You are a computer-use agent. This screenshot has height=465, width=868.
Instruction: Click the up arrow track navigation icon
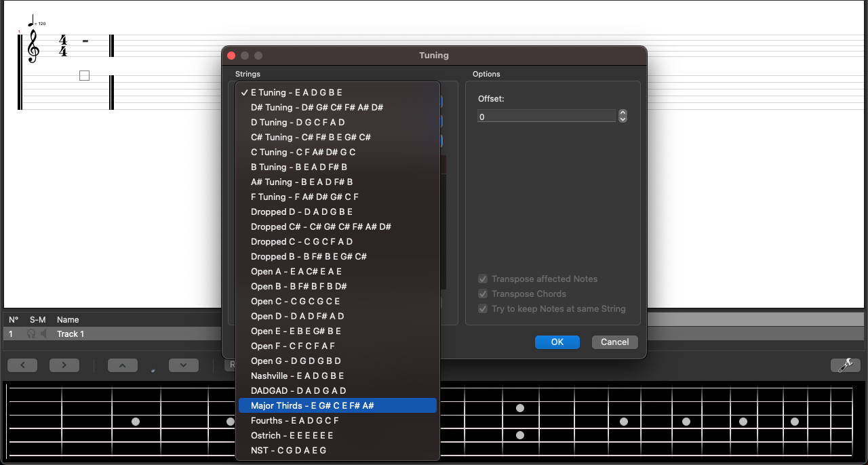(x=122, y=365)
